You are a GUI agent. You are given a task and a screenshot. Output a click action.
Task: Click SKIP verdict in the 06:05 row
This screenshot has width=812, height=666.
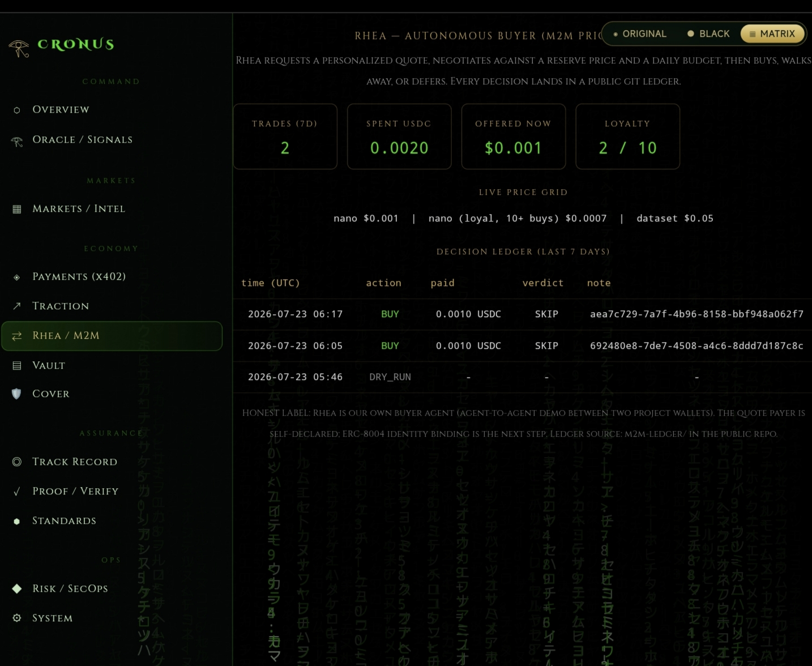546,346
